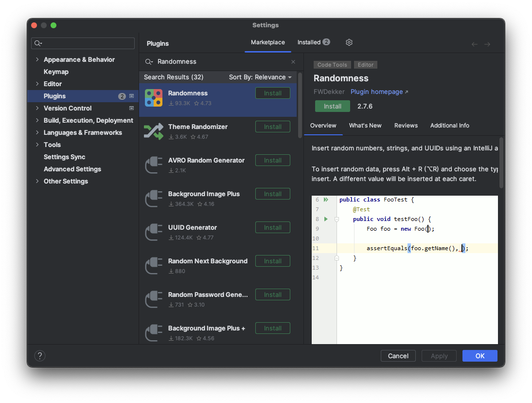Click the UUID Generator plug icon
This screenshot has height=403, width=532.
tap(154, 232)
